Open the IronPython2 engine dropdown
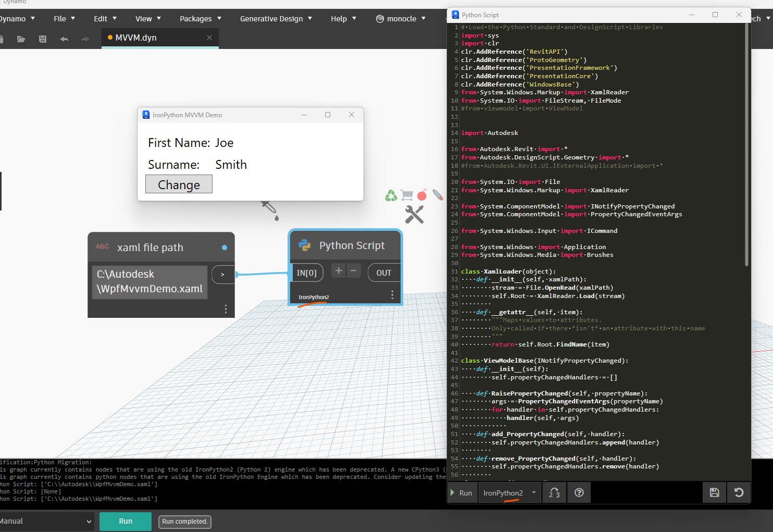The image size is (773, 532). (509, 493)
